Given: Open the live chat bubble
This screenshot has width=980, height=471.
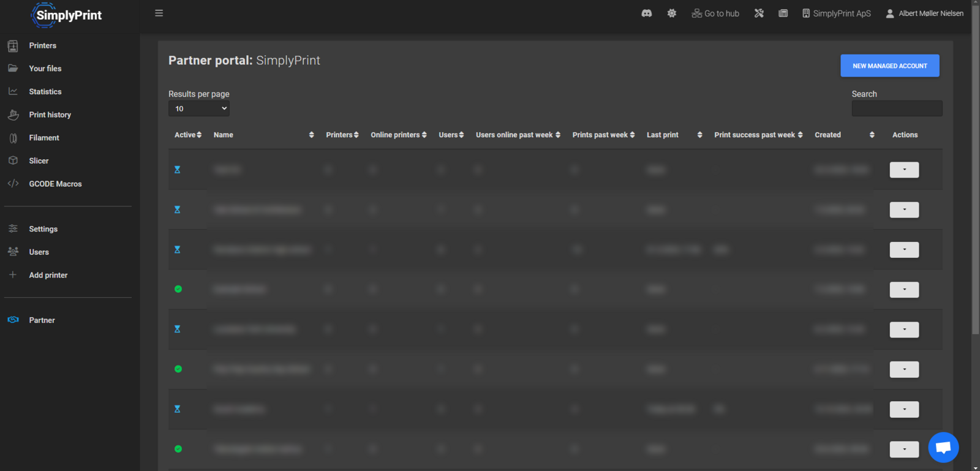Looking at the screenshot, I should (x=943, y=447).
